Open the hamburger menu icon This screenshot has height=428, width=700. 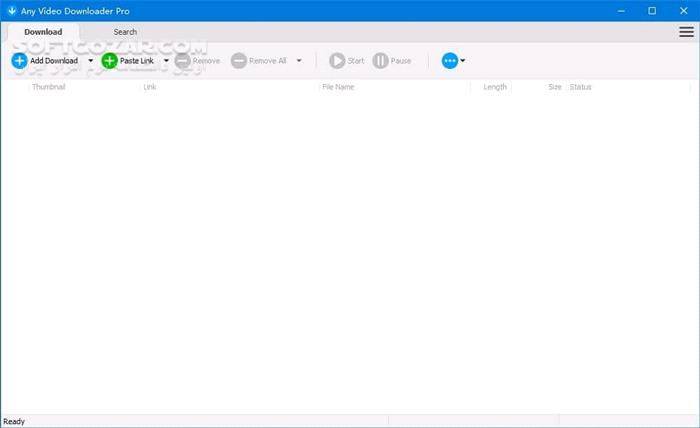(x=686, y=32)
